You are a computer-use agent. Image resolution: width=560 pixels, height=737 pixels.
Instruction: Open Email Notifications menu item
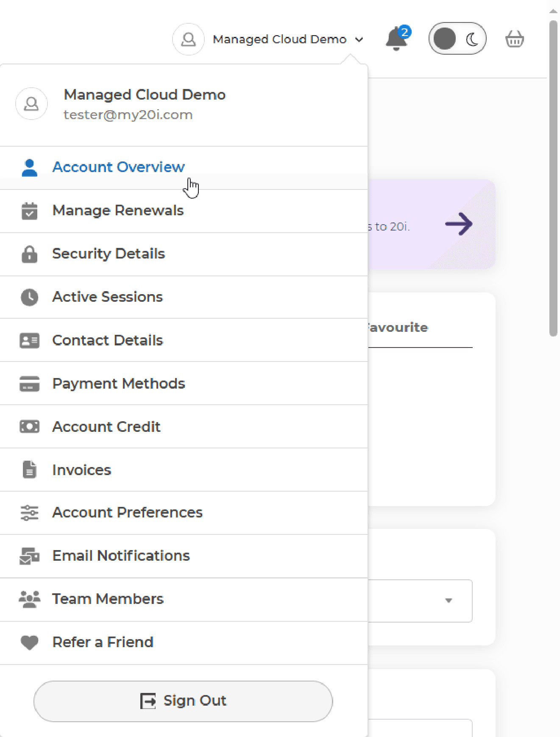(184, 556)
